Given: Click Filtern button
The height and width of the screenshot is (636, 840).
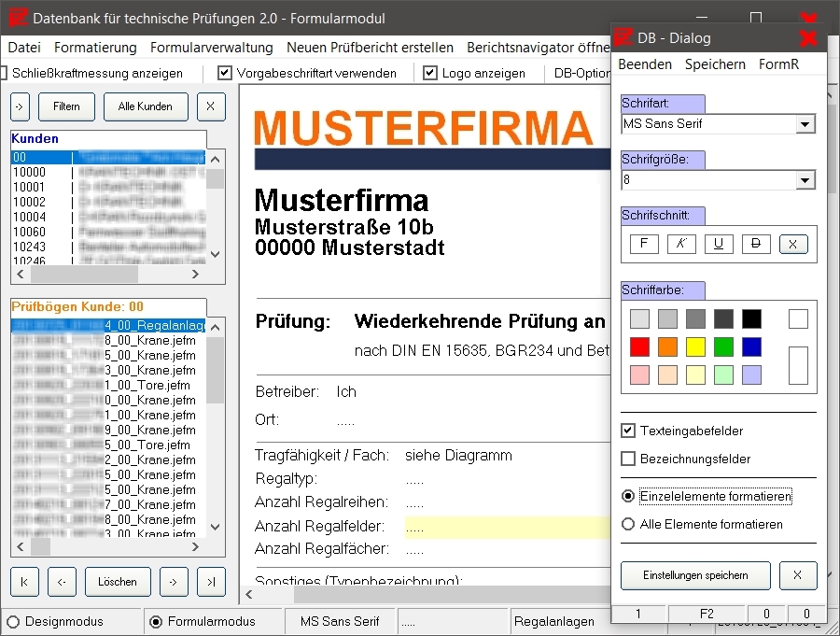Looking at the screenshot, I should [x=66, y=106].
